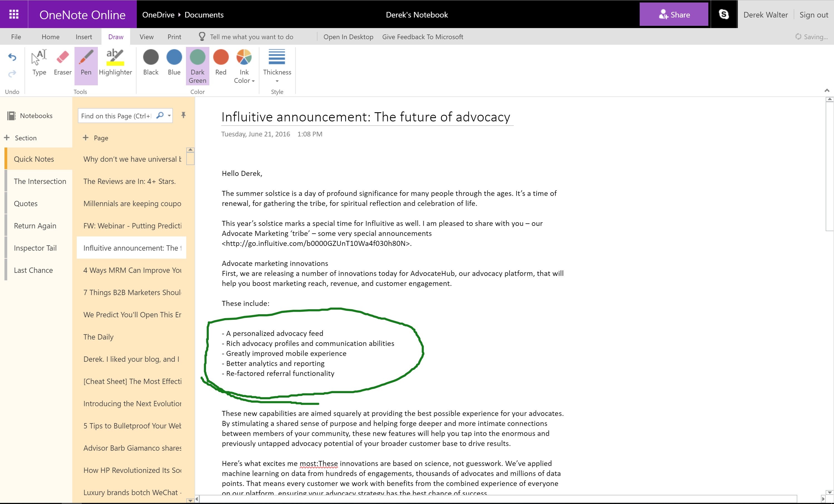Open the View ribbon tab

pyautogui.click(x=146, y=37)
